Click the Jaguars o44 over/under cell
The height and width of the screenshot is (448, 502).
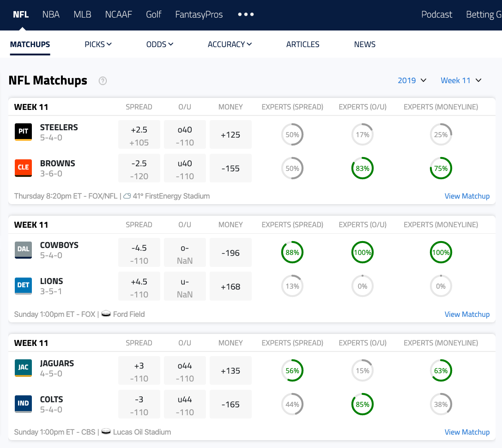185,370
